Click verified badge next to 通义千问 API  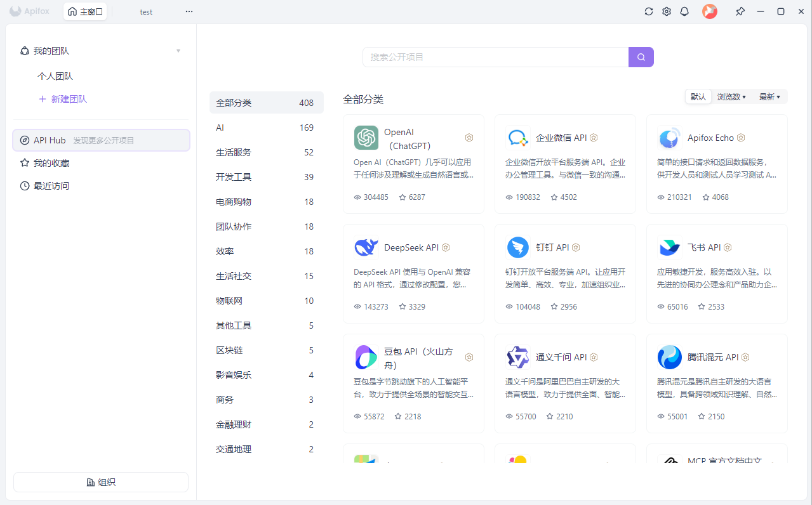coord(594,357)
